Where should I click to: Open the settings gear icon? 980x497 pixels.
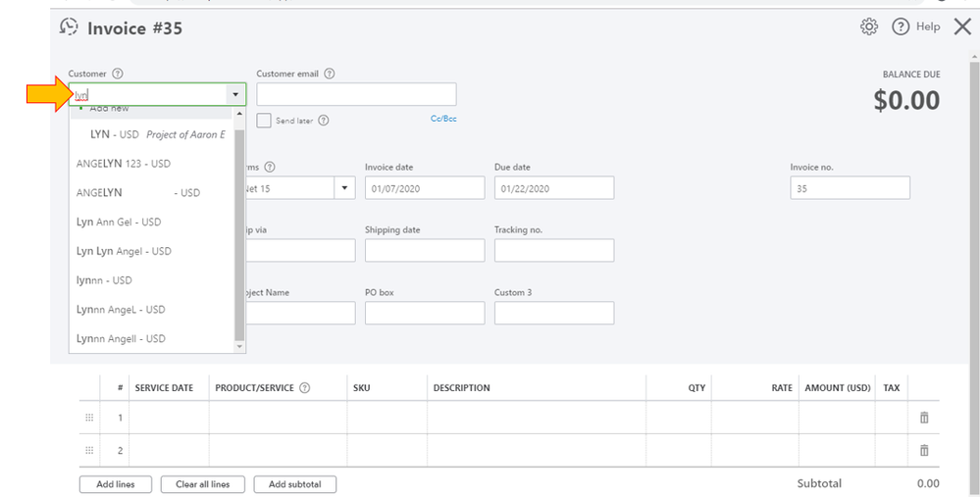pos(869,26)
